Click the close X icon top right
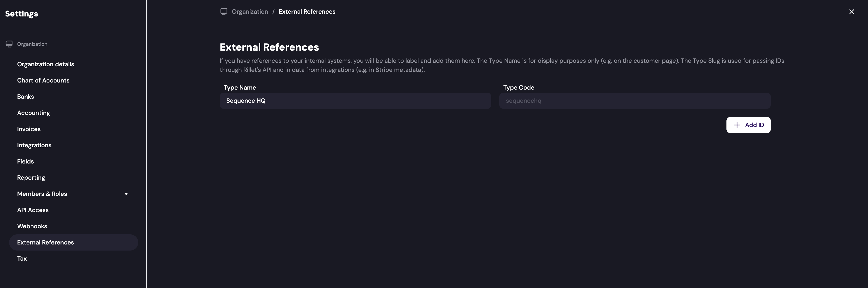Viewport: 868px width, 288px height. [x=852, y=11]
